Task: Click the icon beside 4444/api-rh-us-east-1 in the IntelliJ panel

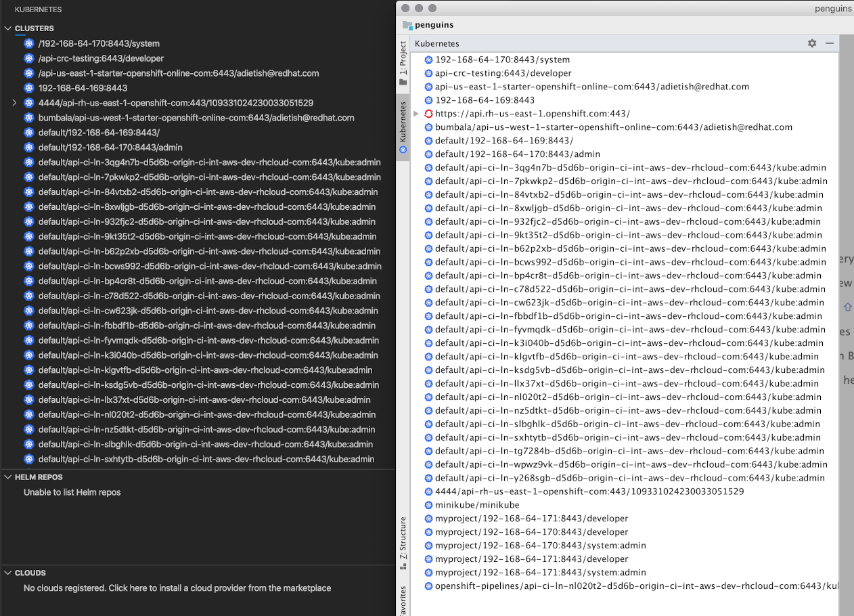Action: pos(428,491)
